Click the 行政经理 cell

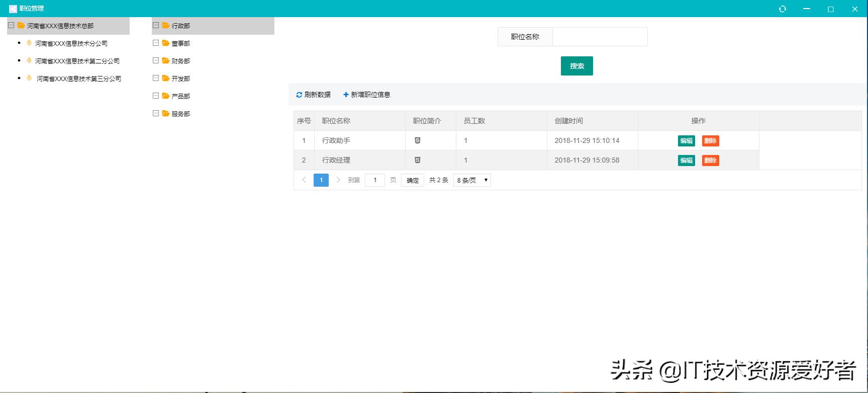[360, 160]
